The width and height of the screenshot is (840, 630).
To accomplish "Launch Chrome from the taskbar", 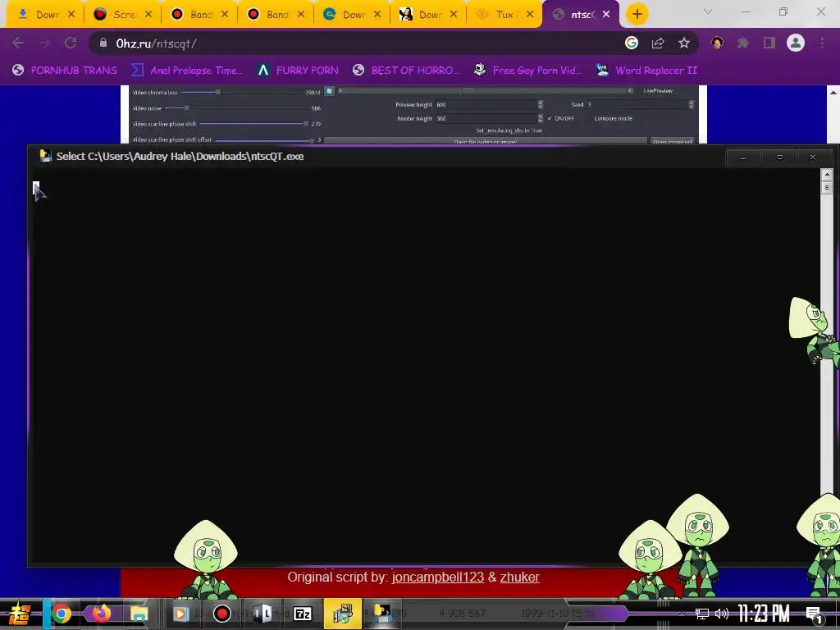I will (62, 614).
